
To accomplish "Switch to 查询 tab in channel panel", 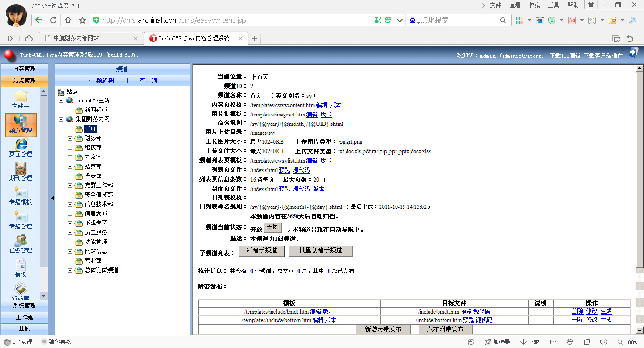I will [148, 81].
